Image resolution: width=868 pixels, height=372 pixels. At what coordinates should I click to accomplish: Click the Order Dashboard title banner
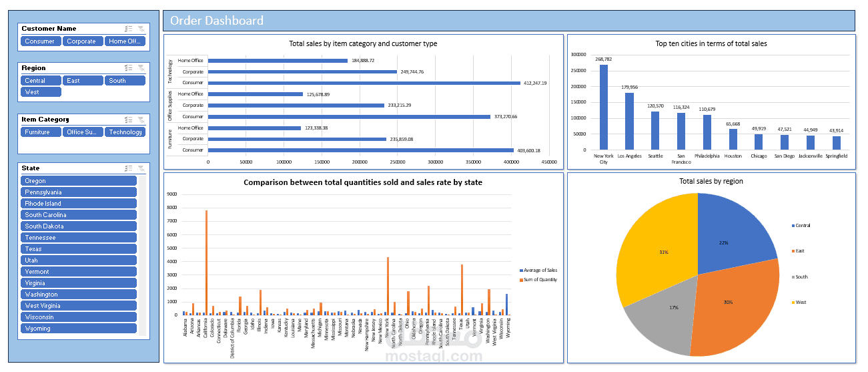509,21
